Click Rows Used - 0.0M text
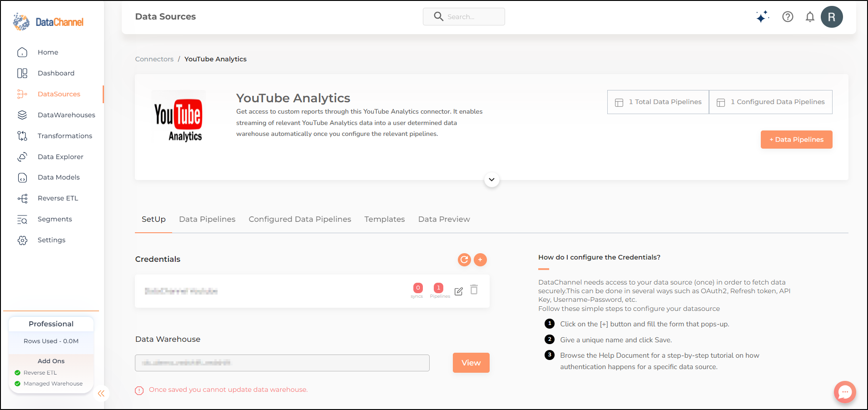 [x=51, y=341]
